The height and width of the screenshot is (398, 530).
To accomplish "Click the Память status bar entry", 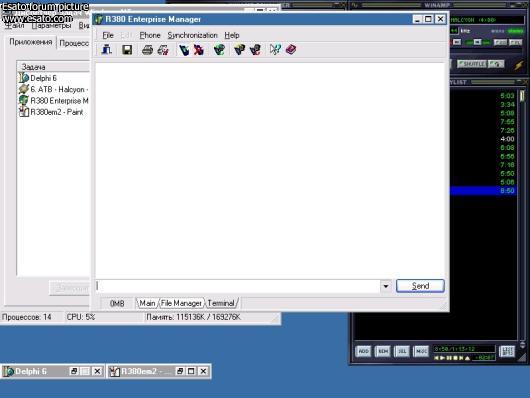I will (193, 317).
